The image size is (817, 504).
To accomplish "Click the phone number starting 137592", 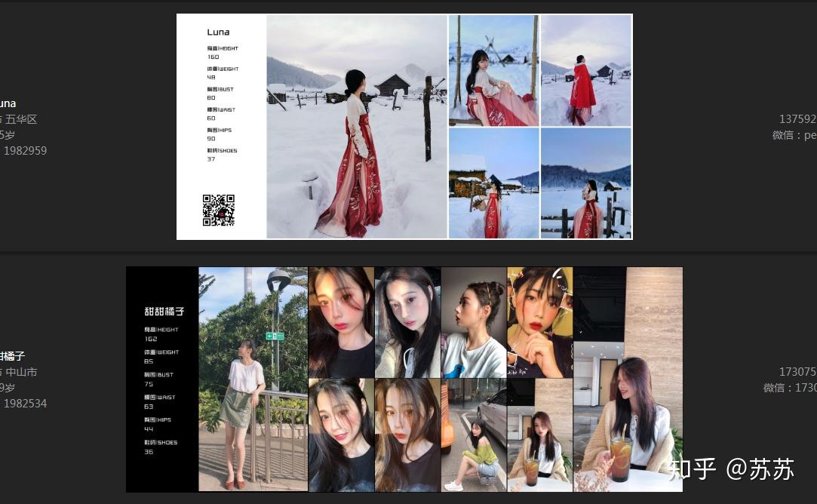I will [x=797, y=119].
